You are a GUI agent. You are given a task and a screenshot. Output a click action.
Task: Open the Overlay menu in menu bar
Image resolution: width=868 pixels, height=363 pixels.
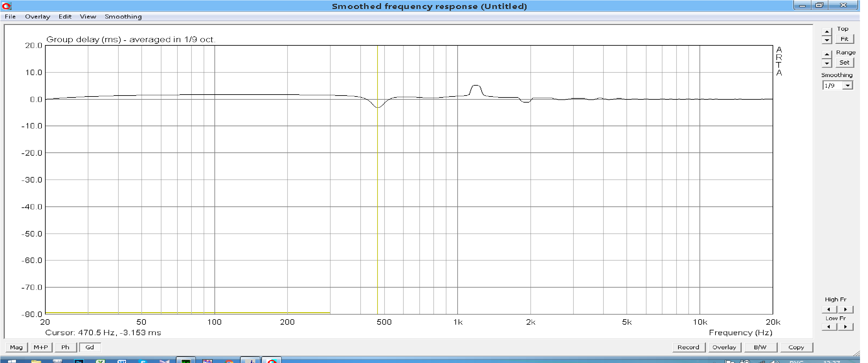pyautogui.click(x=37, y=17)
